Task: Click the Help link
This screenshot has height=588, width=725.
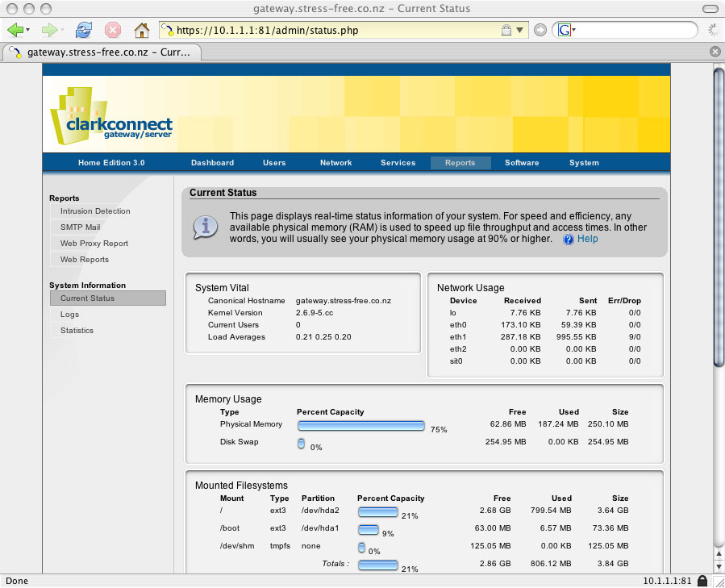Action: (x=588, y=239)
